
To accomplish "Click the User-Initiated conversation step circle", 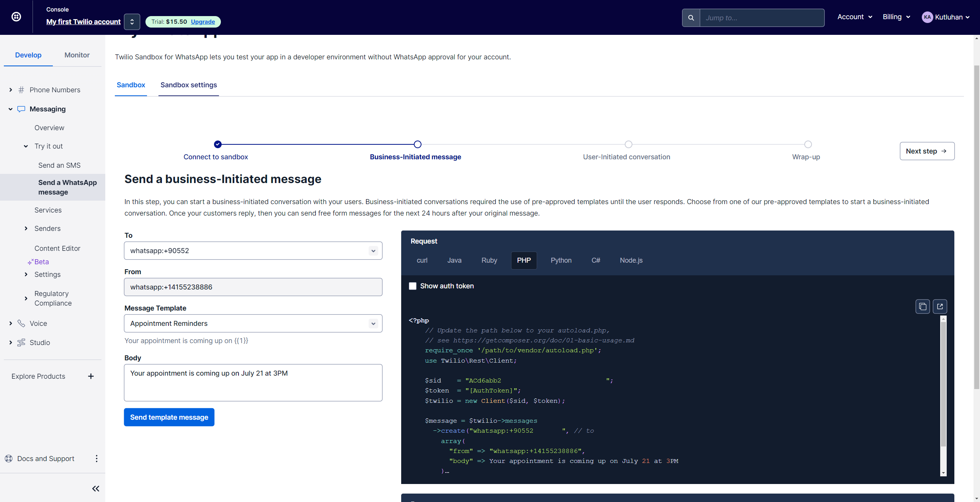I will point(629,144).
